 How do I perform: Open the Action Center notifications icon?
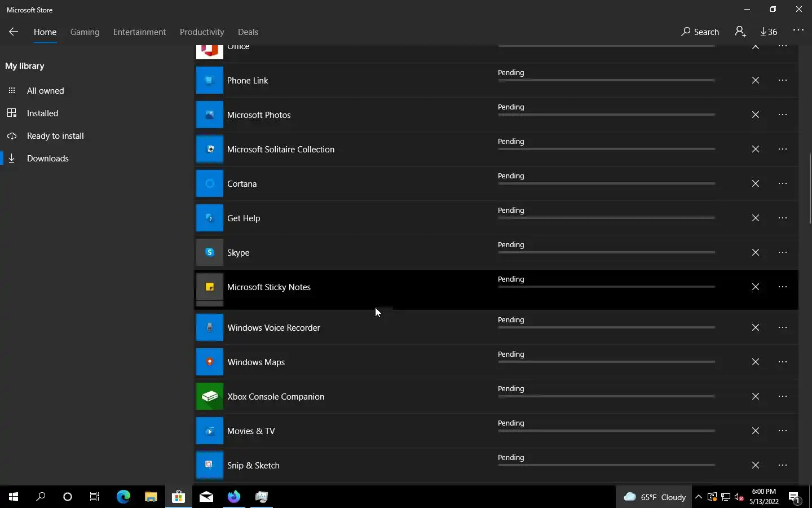click(x=795, y=497)
